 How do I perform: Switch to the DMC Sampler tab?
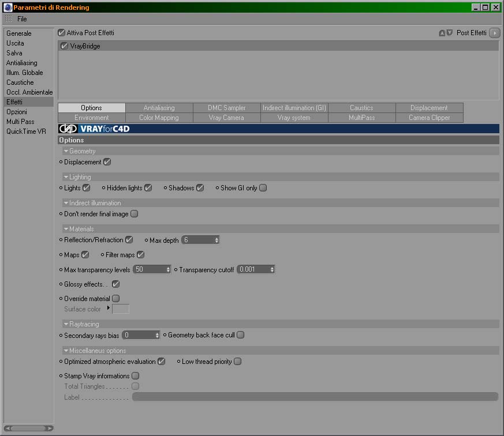(x=227, y=108)
